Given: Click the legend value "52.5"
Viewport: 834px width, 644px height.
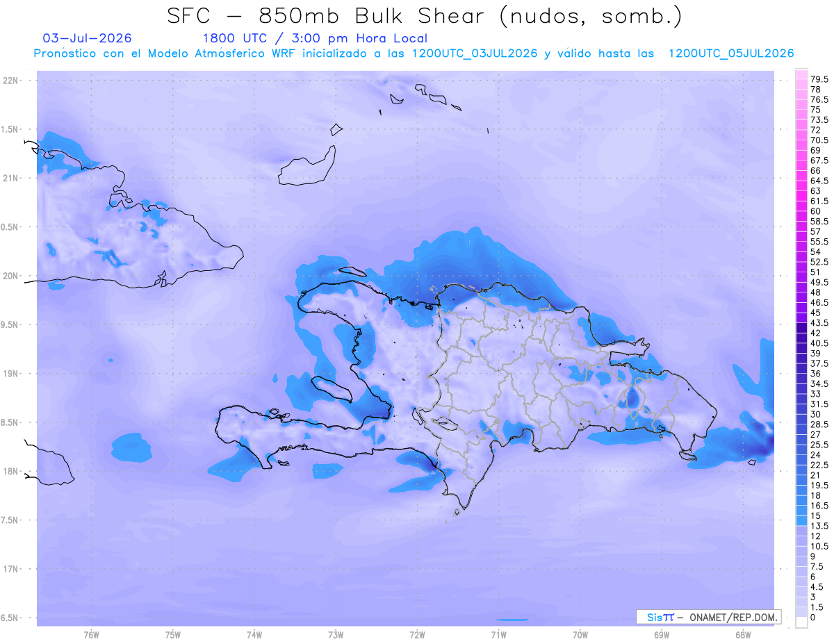Looking at the screenshot, I should pyautogui.click(x=819, y=262).
